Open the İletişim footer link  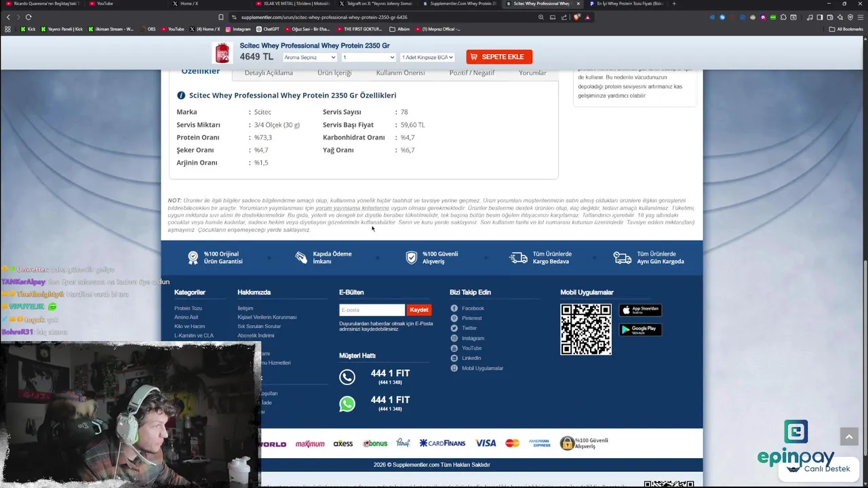tap(245, 308)
